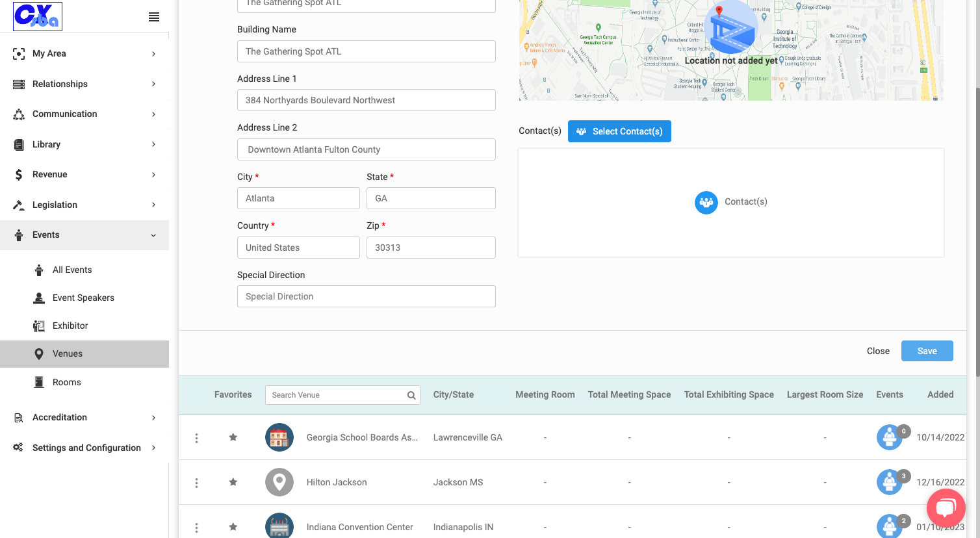Favorite the Indiana Convention Center star

click(x=233, y=527)
